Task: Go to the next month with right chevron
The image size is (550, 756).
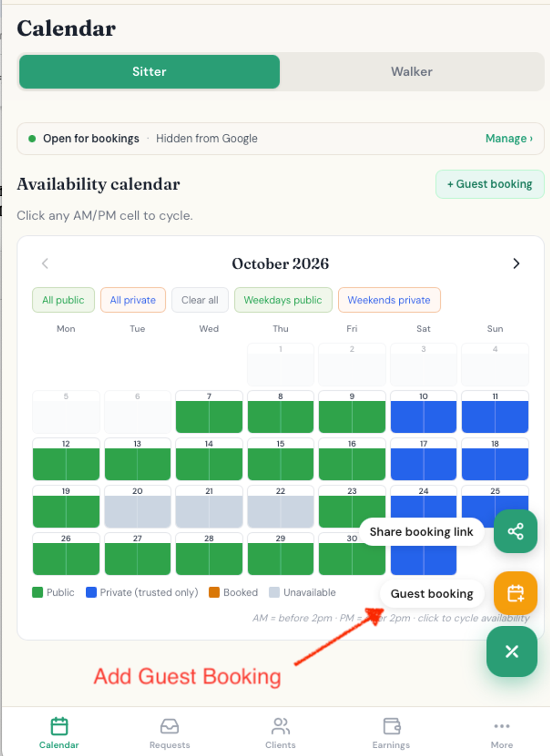Action: point(516,264)
